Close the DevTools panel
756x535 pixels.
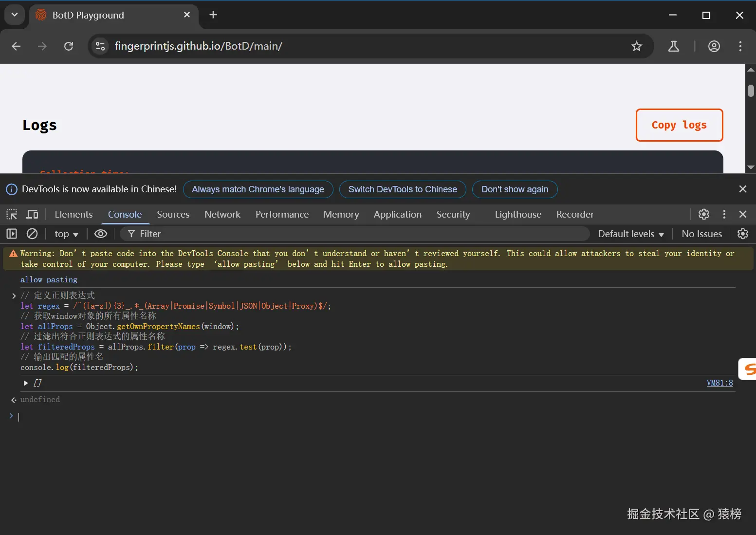tap(743, 214)
